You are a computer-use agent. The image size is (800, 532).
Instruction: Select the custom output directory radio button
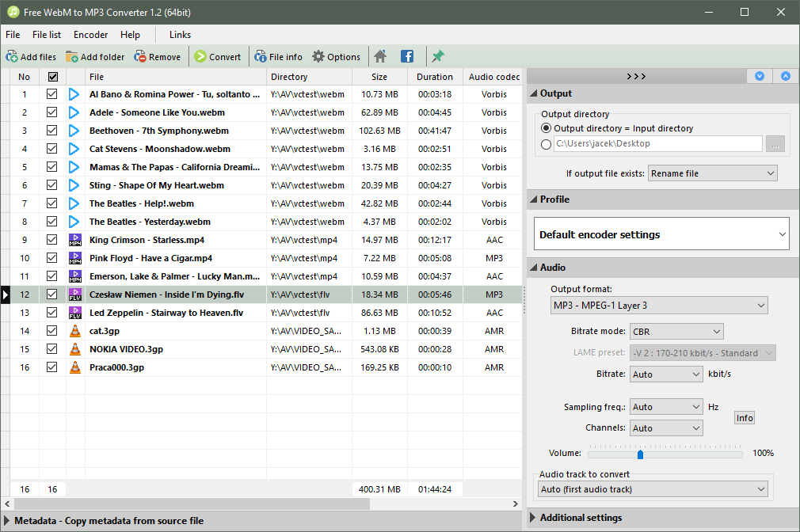[546, 144]
